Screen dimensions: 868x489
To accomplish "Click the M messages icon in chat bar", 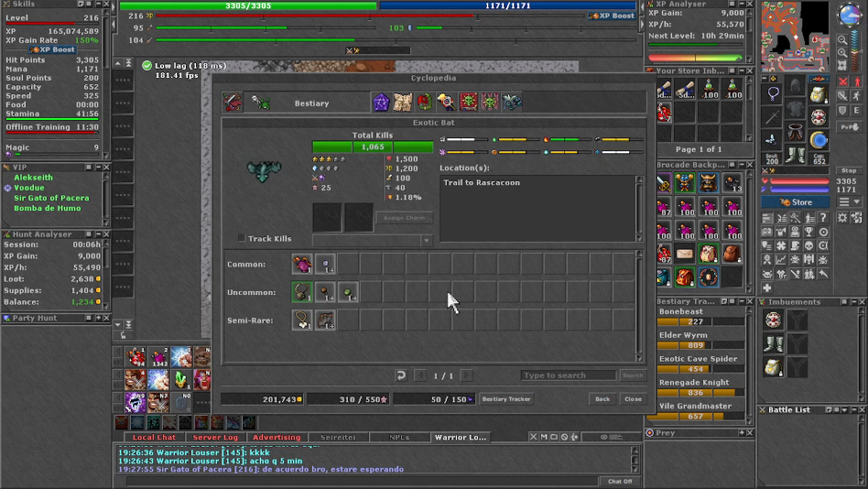I will 544,437.
